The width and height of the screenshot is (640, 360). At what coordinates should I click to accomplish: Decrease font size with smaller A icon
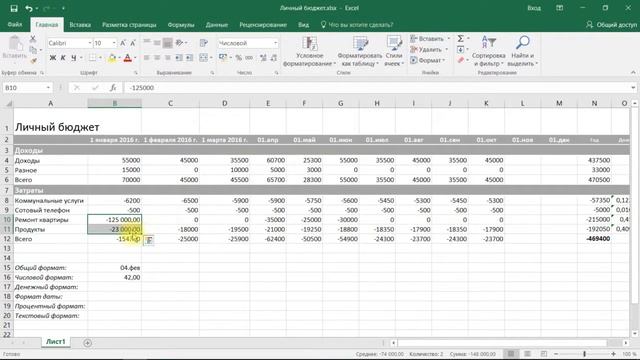point(133,43)
